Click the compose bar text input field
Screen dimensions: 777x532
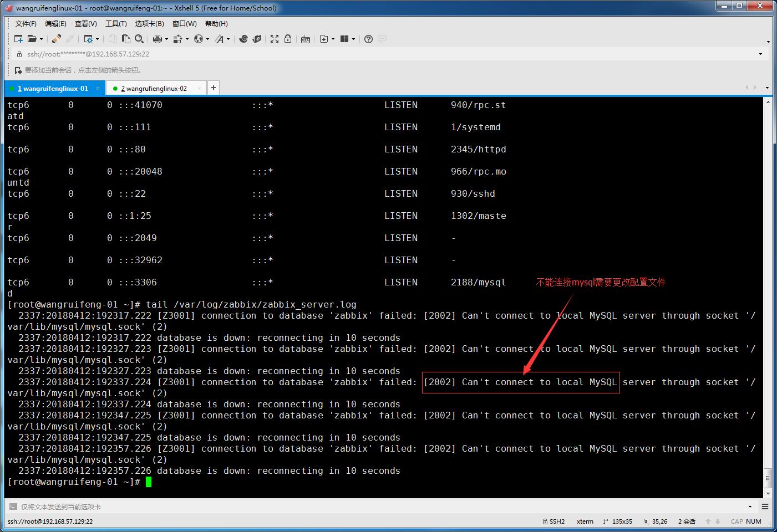383,507
